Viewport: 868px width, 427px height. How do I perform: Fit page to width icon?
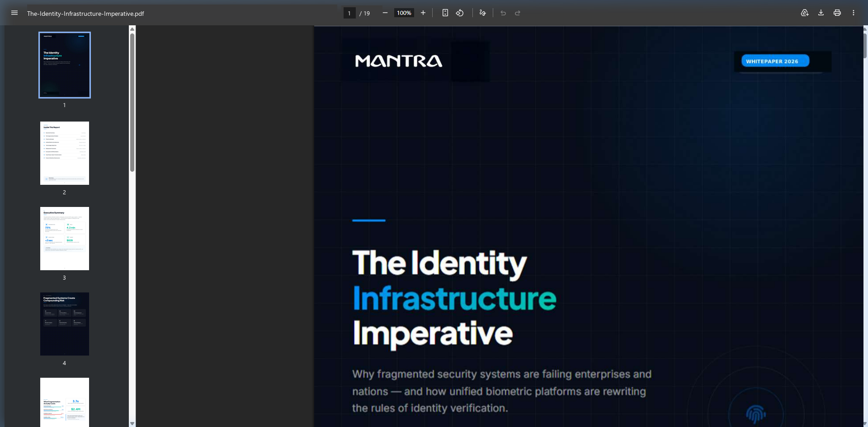click(445, 13)
